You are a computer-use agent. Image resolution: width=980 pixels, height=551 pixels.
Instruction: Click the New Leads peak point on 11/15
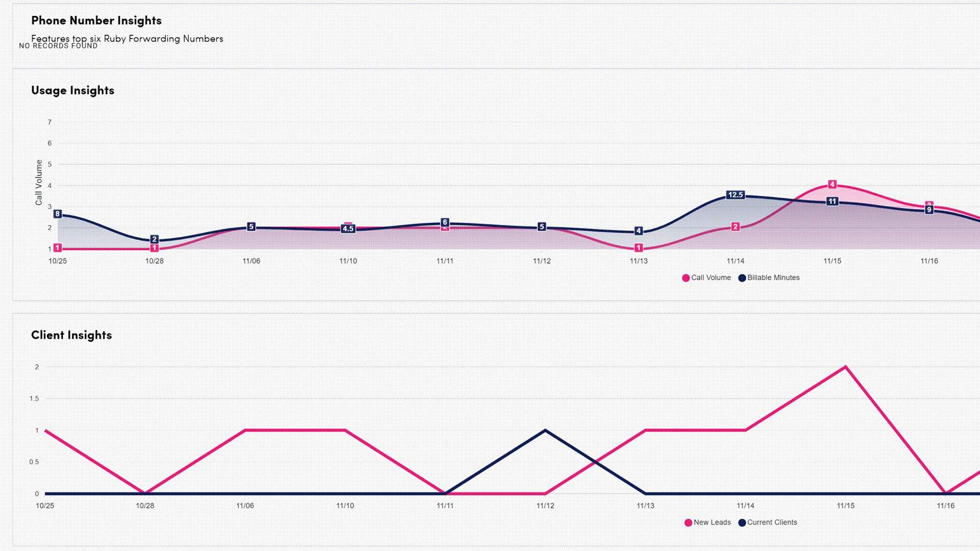846,367
